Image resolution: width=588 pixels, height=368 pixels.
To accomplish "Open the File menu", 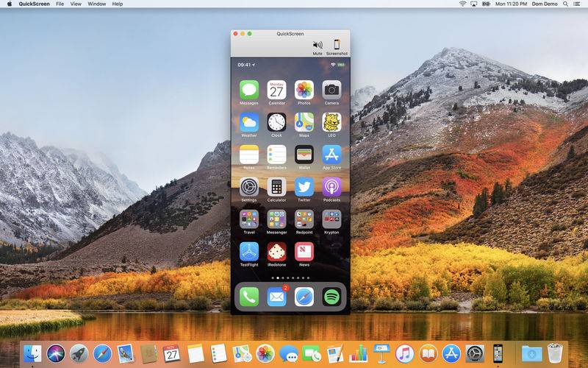I will (x=60, y=4).
